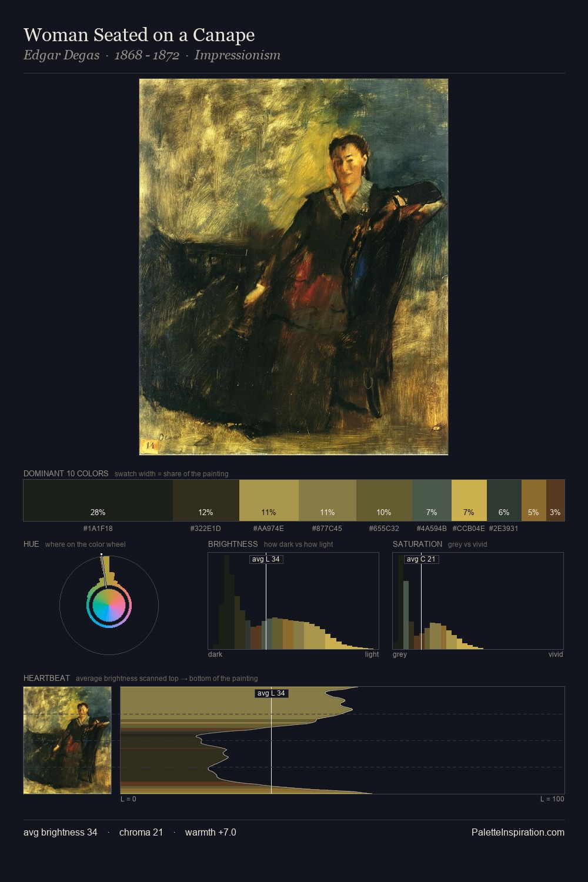This screenshot has height=882, width=588.
Task: Click the #2E3931 dark swatch showing 6%
Action: pyautogui.click(x=504, y=500)
